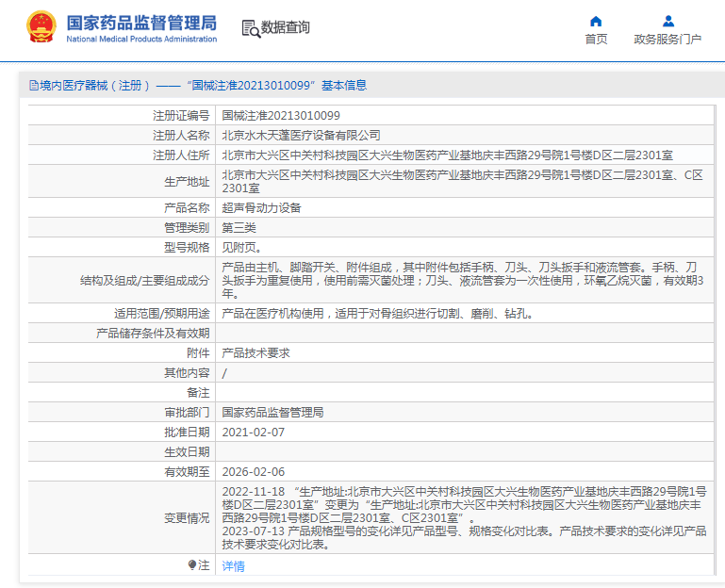Viewport: 725px width, 588px height.
Task: Click the 结构及组成/主要组成成分 label
Action: point(145,281)
